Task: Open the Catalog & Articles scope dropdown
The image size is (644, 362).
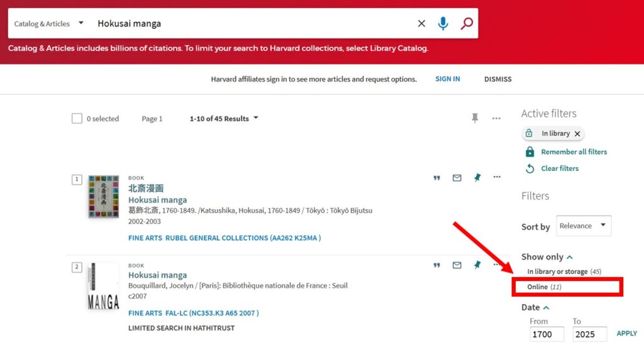Action: coord(49,24)
